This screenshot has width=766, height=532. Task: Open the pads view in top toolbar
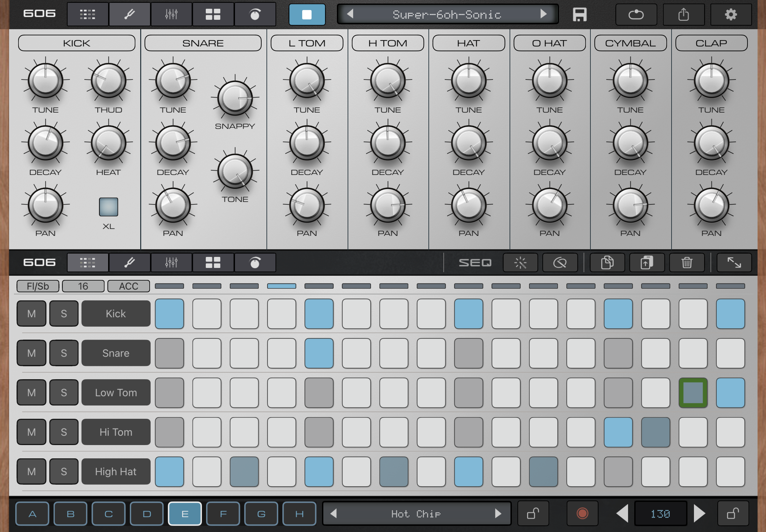click(213, 14)
